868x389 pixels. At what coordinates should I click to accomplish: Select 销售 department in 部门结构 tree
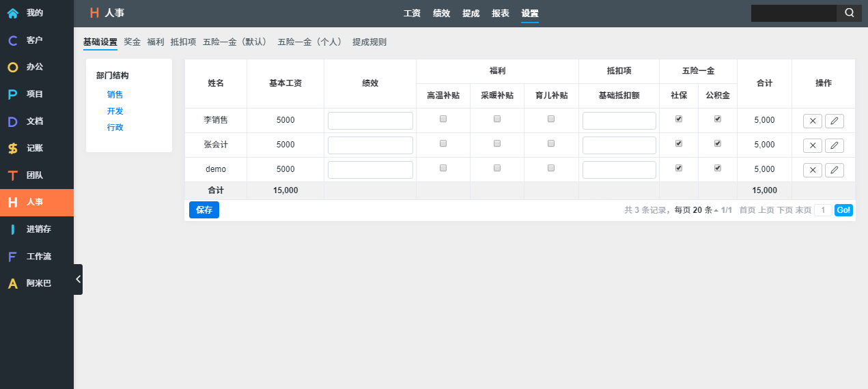(x=115, y=95)
